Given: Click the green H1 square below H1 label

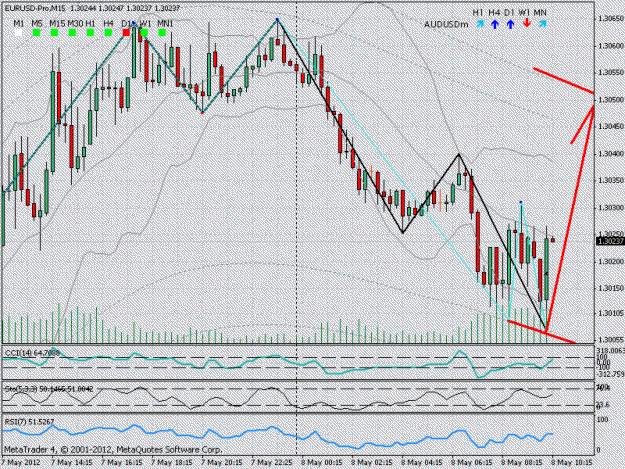Looking at the screenshot, I should [x=90, y=33].
